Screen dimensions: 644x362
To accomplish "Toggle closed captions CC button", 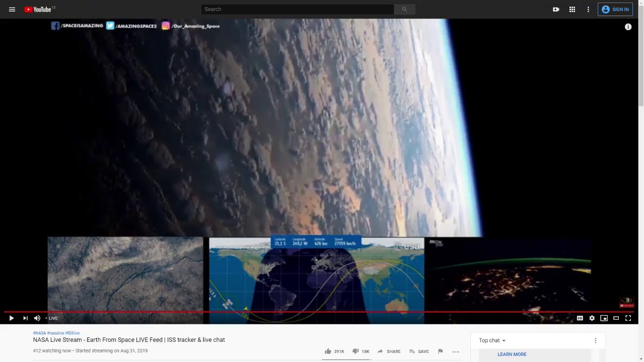I will point(580,318).
